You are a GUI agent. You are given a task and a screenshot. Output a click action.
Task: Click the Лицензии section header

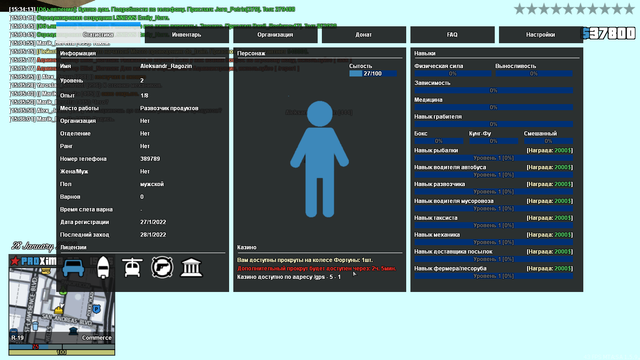pos(73,247)
